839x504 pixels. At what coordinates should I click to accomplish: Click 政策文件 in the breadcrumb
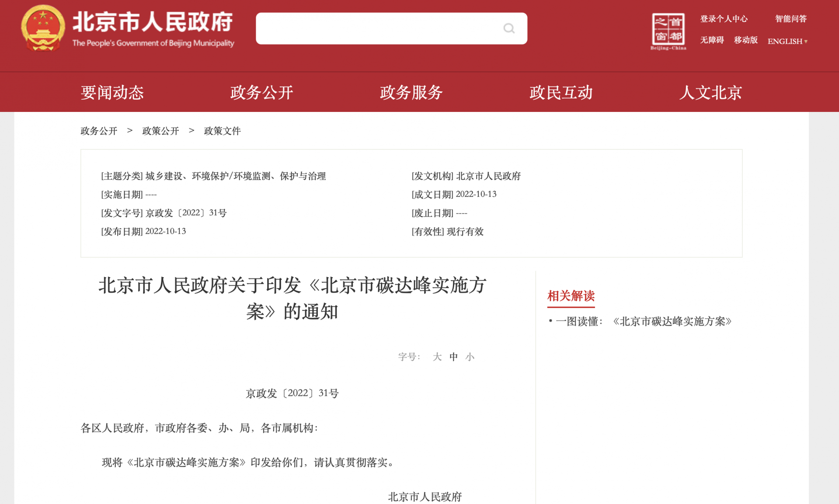coord(222,131)
